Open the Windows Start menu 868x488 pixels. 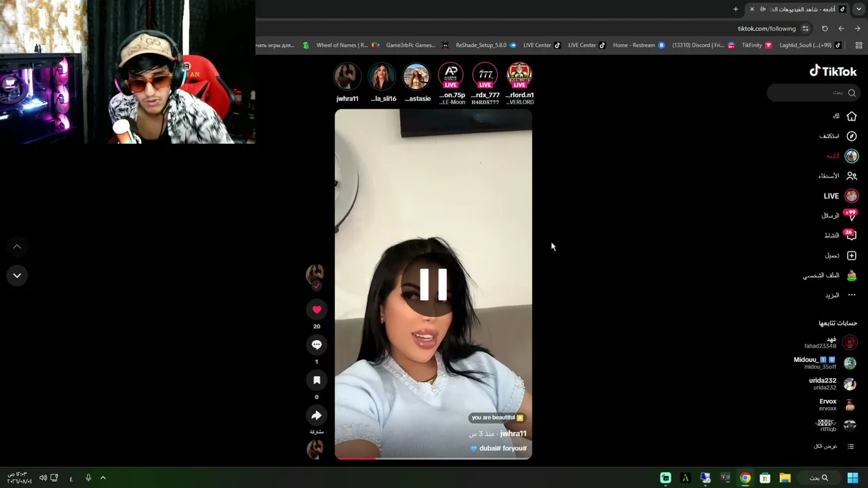pos(853,478)
